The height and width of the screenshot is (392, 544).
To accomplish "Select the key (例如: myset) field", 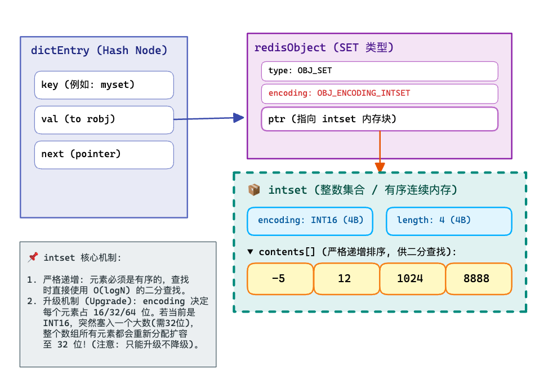I will (104, 85).
